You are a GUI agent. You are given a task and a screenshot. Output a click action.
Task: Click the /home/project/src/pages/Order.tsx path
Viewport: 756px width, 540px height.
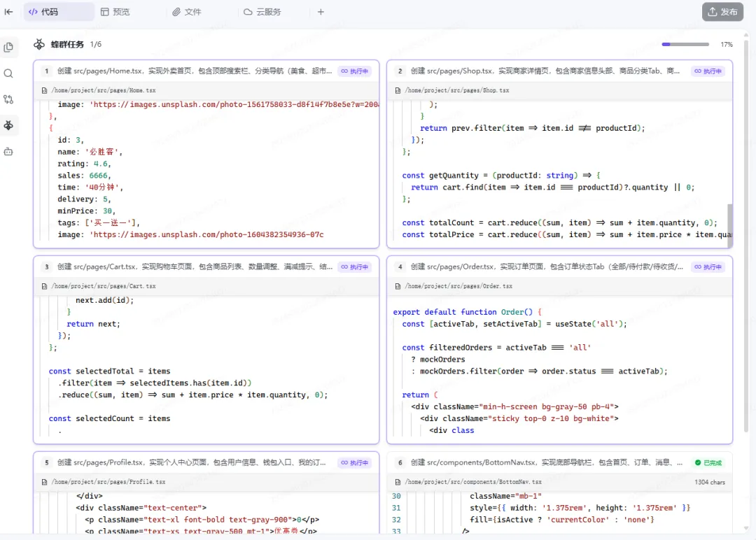pyautogui.click(x=458, y=286)
